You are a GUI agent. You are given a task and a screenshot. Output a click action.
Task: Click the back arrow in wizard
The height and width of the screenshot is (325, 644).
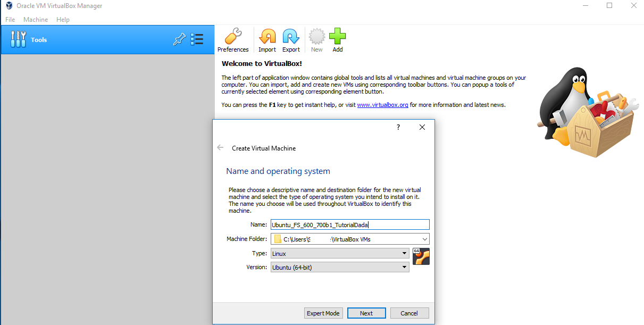click(220, 148)
